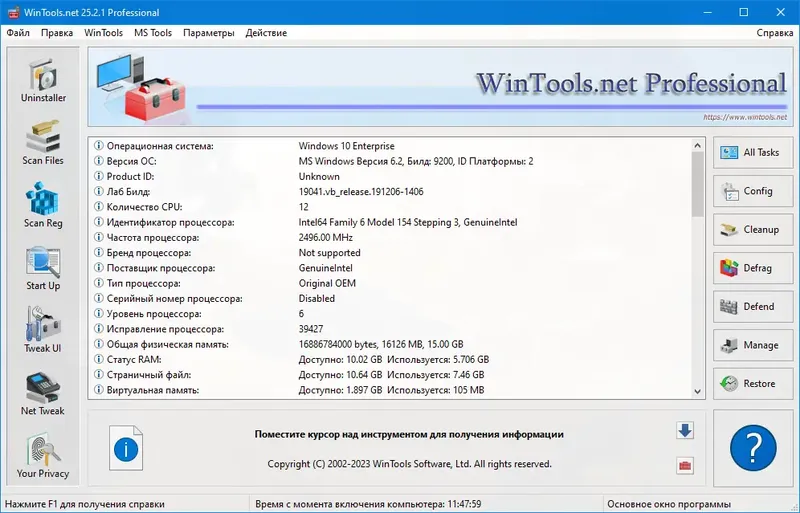Click the Restore button
The image size is (800, 513).
[753, 383]
